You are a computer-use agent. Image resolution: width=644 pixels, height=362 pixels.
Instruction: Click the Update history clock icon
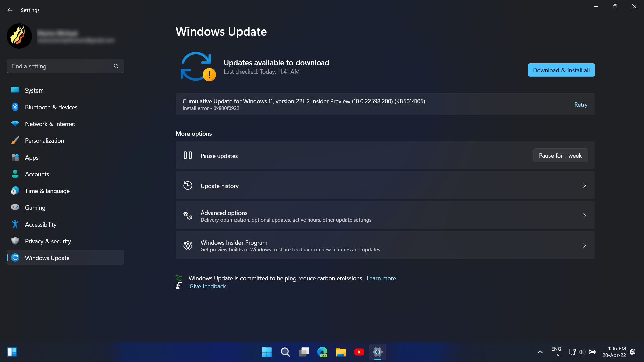(x=188, y=185)
